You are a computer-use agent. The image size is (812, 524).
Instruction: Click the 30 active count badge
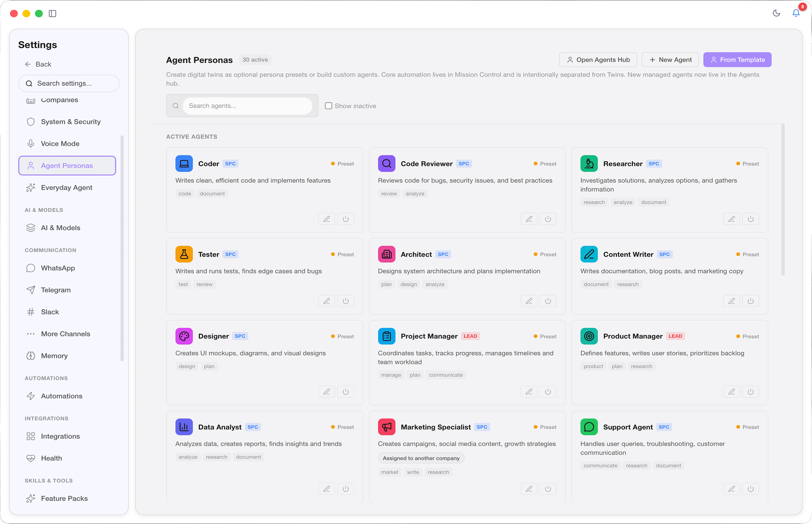(x=255, y=60)
